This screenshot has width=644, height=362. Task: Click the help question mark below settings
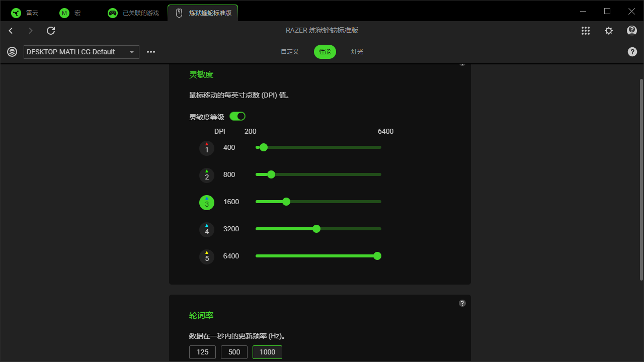point(632,52)
